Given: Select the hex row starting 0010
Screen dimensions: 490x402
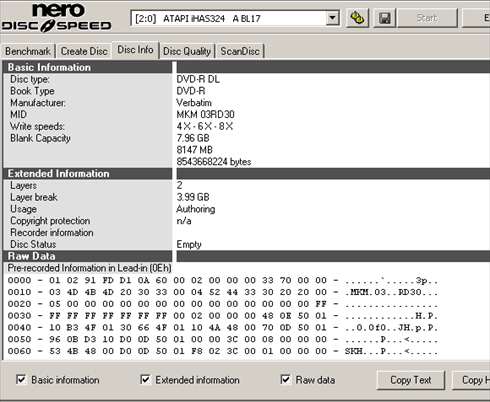Looking at the screenshot, I should tap(222, 292).
